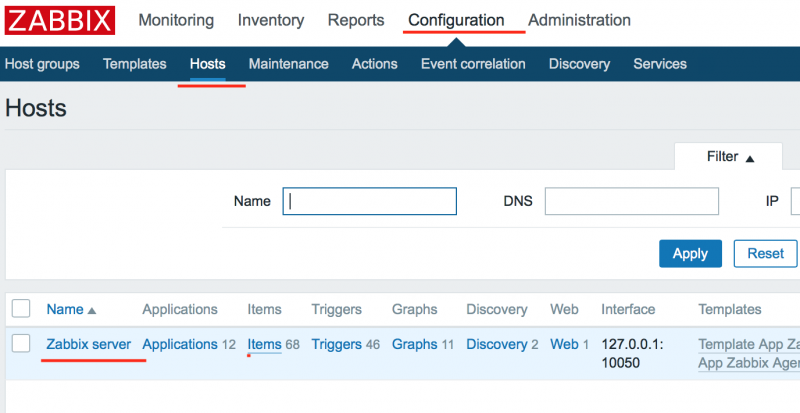The height and width of the screenshot is (413, 800).
Task: Sort hosts by Name column
Action: click(x=71, y=309)
